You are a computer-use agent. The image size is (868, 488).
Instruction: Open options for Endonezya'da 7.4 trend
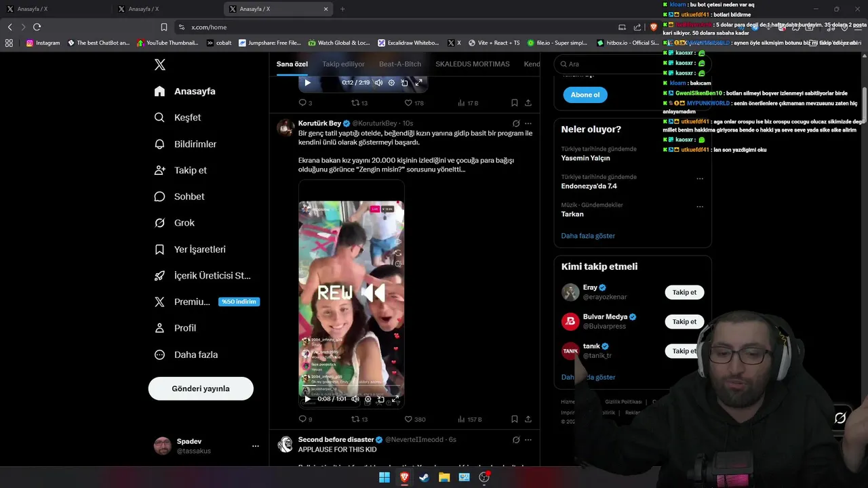click(x=700, y=179)
